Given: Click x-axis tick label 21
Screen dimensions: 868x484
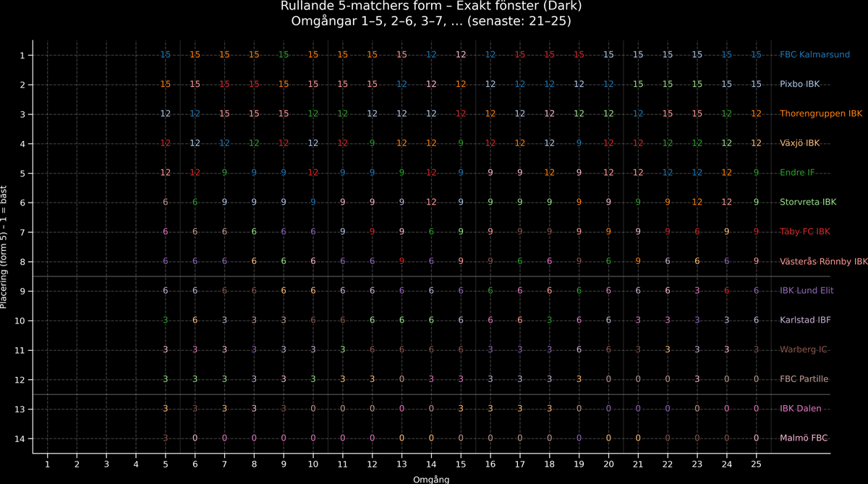Looking at the screenshot, I should tap(638, 464).
